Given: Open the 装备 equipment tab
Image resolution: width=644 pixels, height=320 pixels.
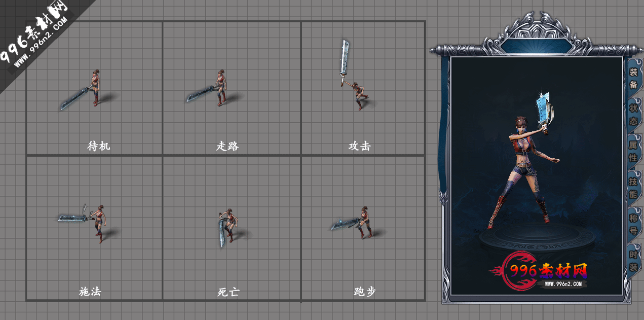Looking at the screenshot, I should (x=633, y=78).
